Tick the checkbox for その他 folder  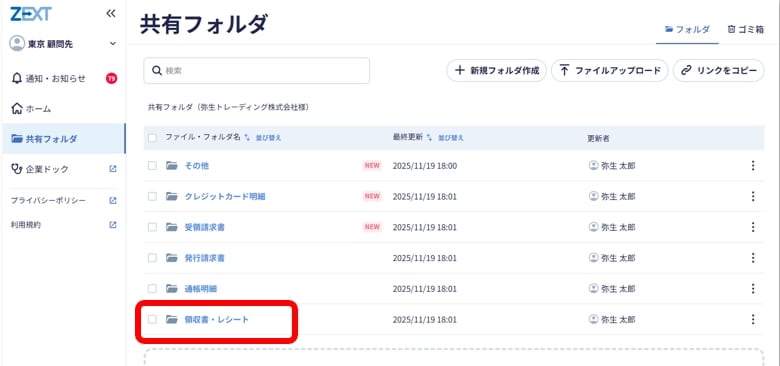(152, 166)
